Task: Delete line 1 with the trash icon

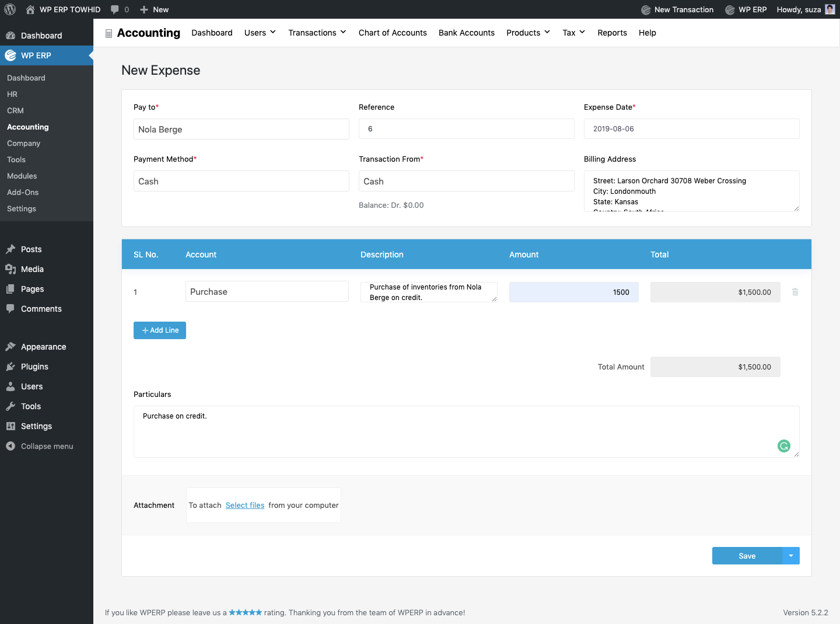Action: coord(795,292)
